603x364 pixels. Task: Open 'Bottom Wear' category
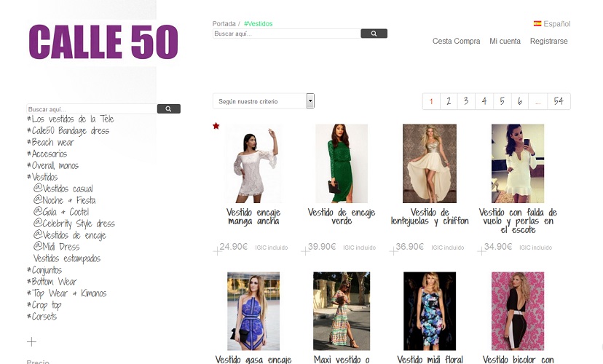52,282
